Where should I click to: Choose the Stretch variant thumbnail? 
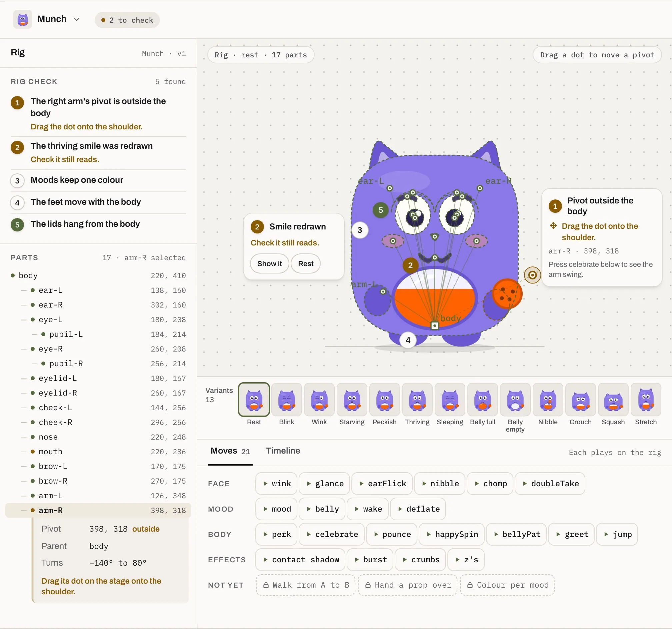tap(646, 400)
